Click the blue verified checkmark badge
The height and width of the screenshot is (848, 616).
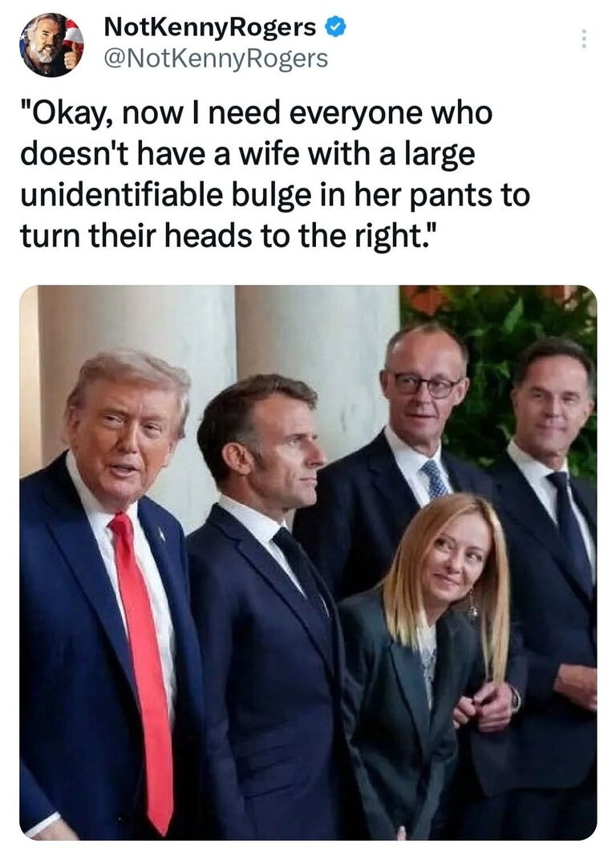(x=336, y=27)
